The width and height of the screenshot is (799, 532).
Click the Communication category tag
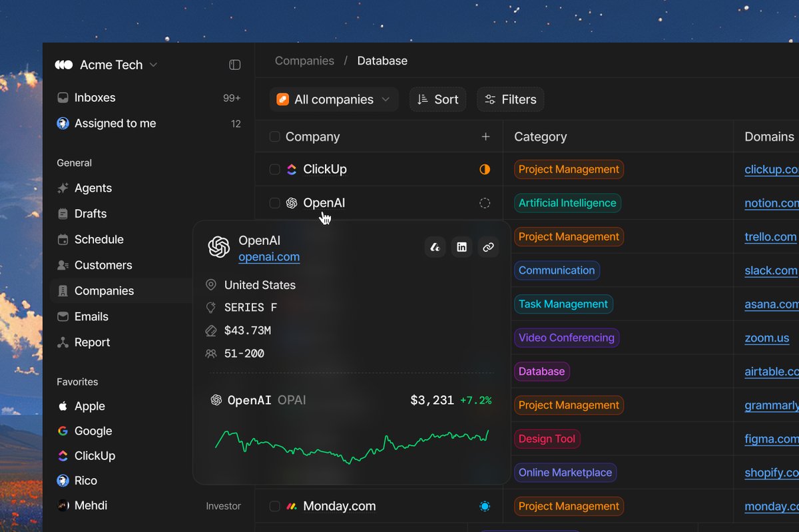point(557,270)
